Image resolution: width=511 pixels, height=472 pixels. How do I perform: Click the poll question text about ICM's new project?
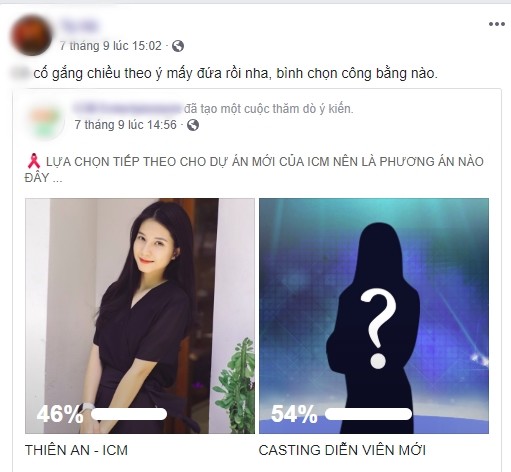coord(255,169)
